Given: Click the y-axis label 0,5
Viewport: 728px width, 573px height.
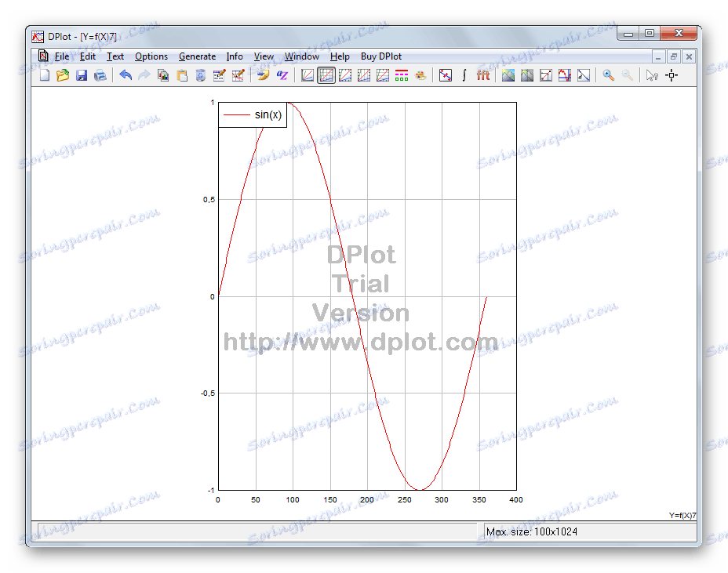Looking at the screenshot, I should click(x=209, y=200).
